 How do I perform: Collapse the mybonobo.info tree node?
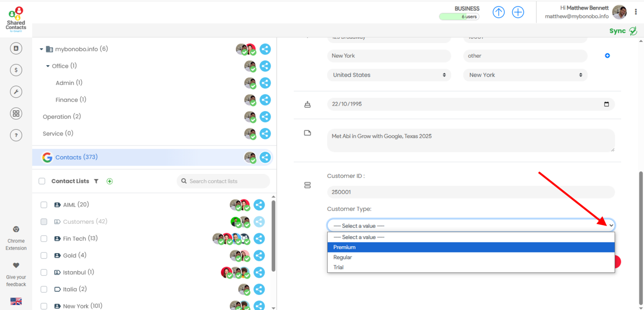click(42, 49)
